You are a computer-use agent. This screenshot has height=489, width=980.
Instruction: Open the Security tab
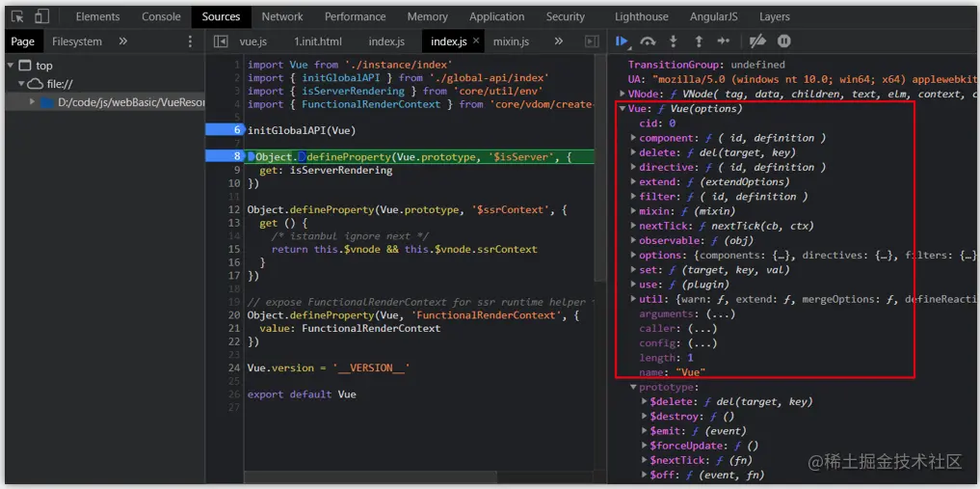pyautogui.click(x=565, y=17)
